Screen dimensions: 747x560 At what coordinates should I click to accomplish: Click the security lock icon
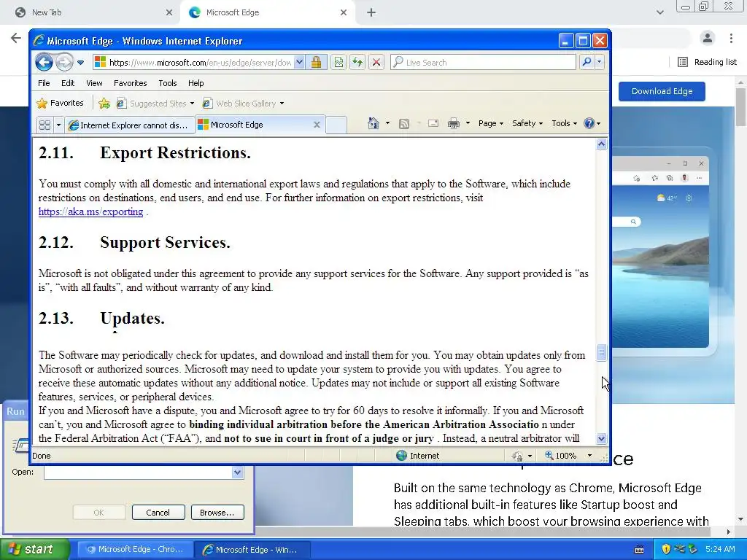pos(316,63)
